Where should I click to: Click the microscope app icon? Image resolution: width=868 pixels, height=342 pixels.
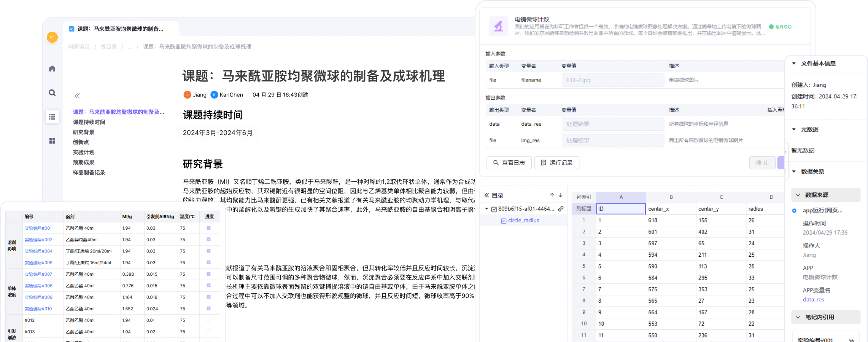[x=498, y=26]
